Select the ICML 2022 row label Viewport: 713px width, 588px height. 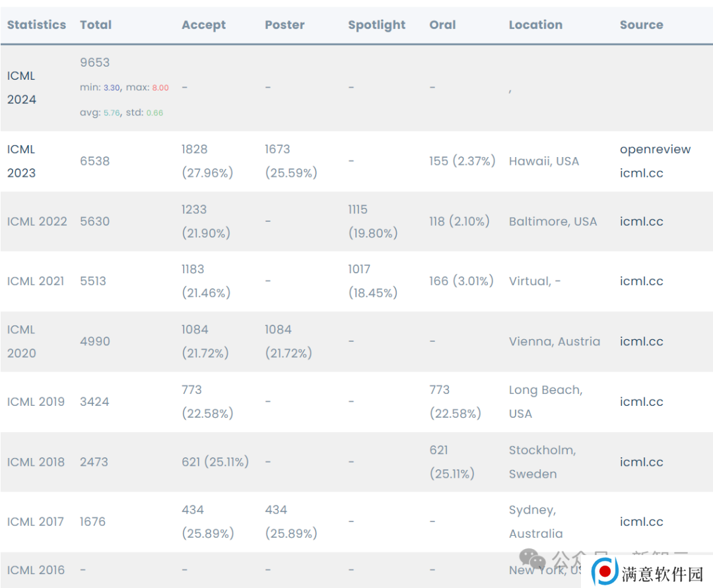(x=37, y=221)
